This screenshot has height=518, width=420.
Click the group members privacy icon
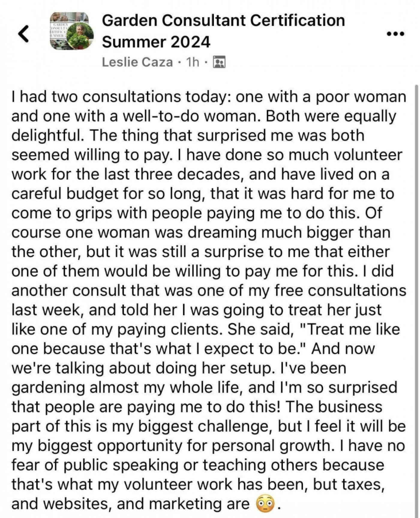(219, 62)
